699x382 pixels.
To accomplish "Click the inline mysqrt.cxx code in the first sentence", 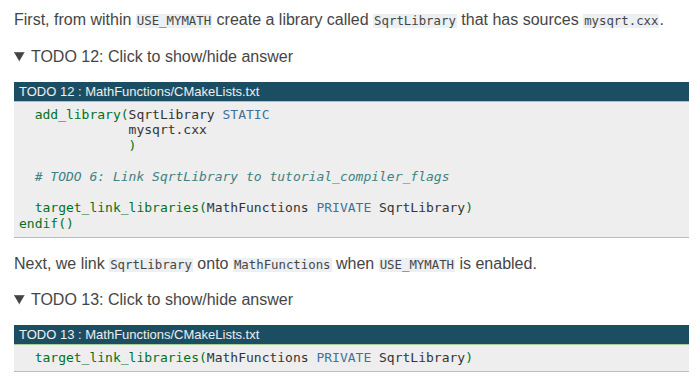I will click(x=621, y=21).
